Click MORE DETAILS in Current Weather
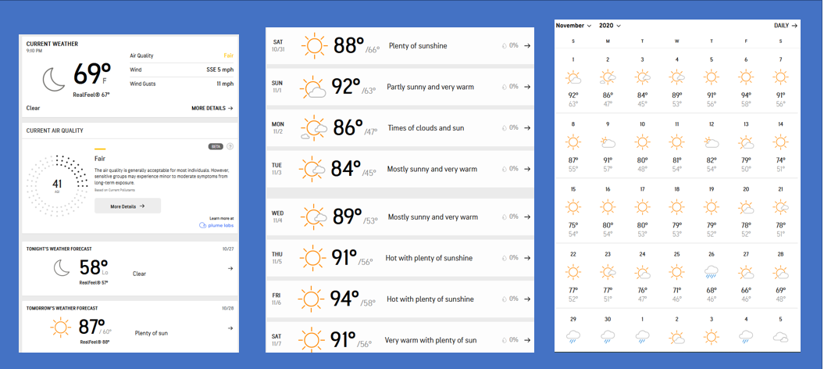Image resolution: width=824 pixels, height=369 pixels. click(212, 108)
